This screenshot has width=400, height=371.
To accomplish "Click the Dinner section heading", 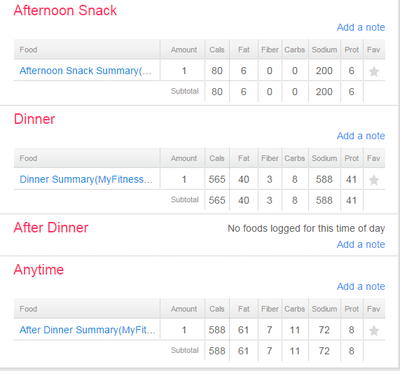I will coord(34,119).
